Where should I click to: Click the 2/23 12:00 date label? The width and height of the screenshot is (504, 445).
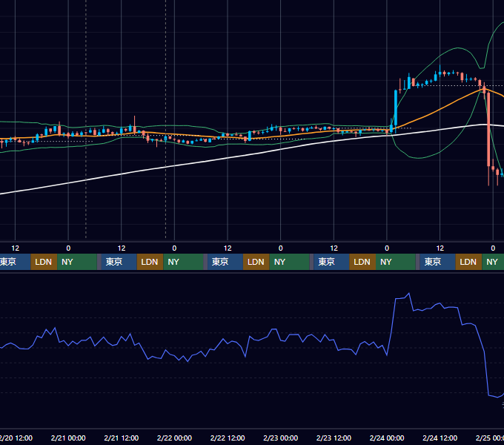[334, 438]
